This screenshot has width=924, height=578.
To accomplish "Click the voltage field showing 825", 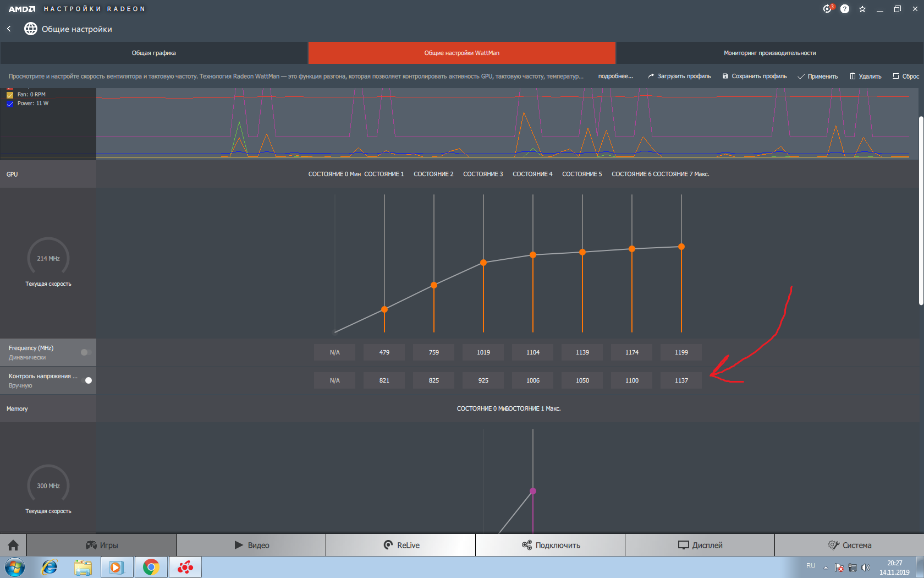I will coord(434,380).
